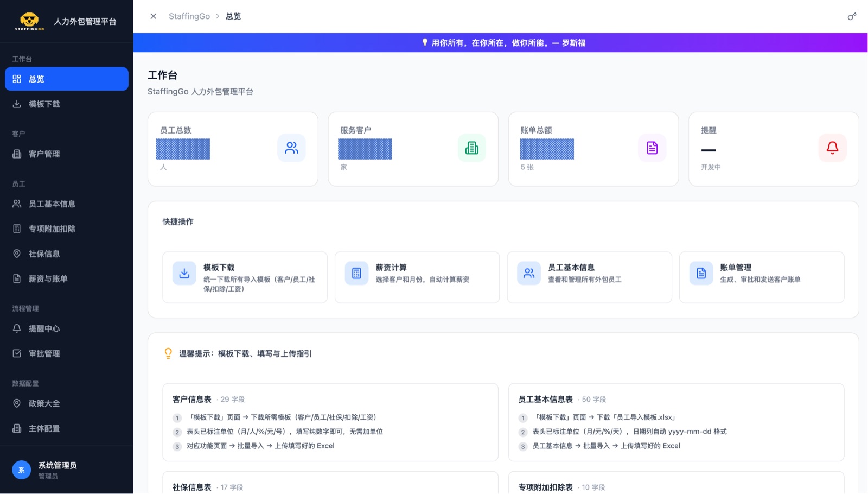Image resolution: width=868 pixels, height=494 pixels.
Task: Open the 模板下载 quick action card
Action: point(245,277)
